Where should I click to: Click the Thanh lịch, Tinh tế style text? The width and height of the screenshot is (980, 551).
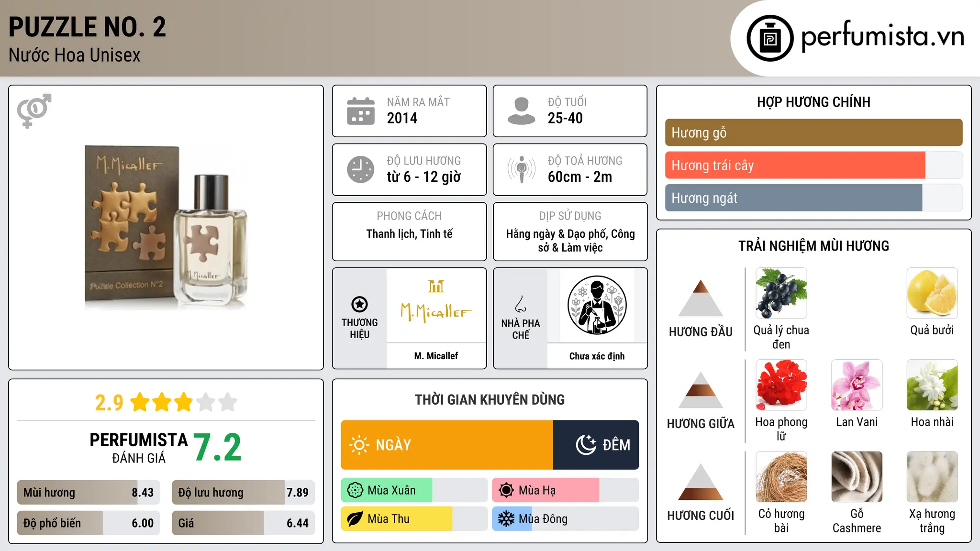(x=409, y=234)
